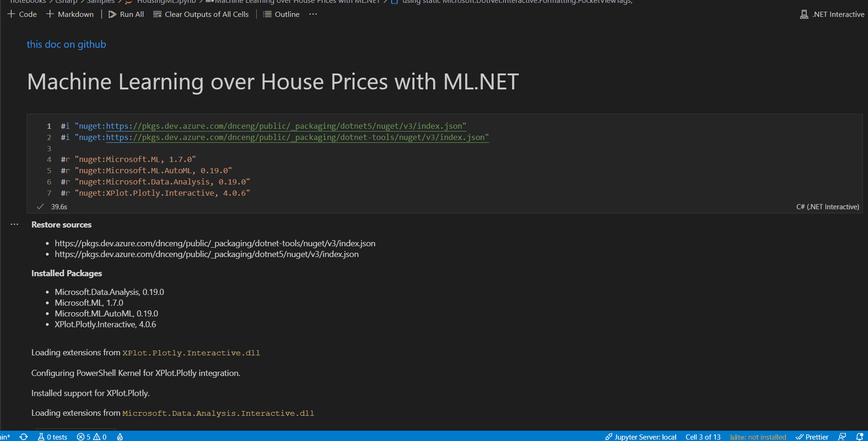Place cursor on Microsoft.ML 1.7.0 line

[x=128, y=159]
